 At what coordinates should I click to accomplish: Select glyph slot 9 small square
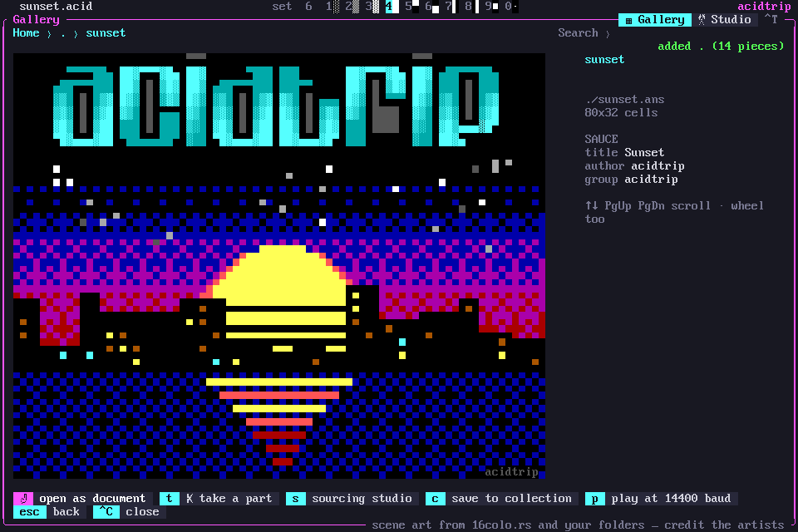click(x=491, y=7)
